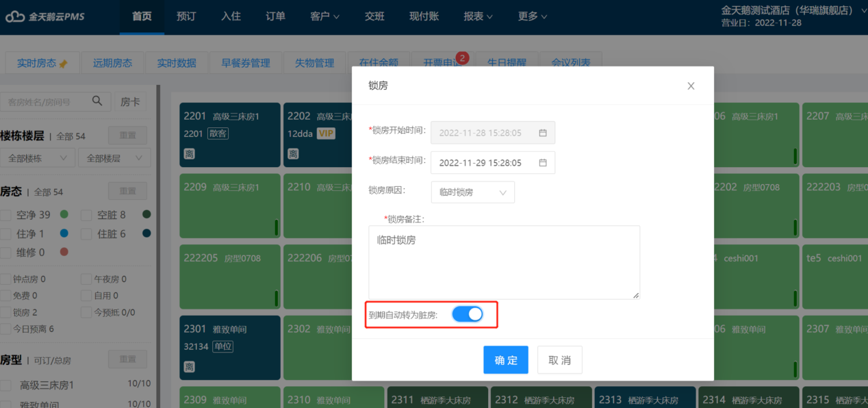Viewport: 868px width, 408px height.
Task: Click the 金天鹅云PMS cloud logo
Action: (45, 16)
